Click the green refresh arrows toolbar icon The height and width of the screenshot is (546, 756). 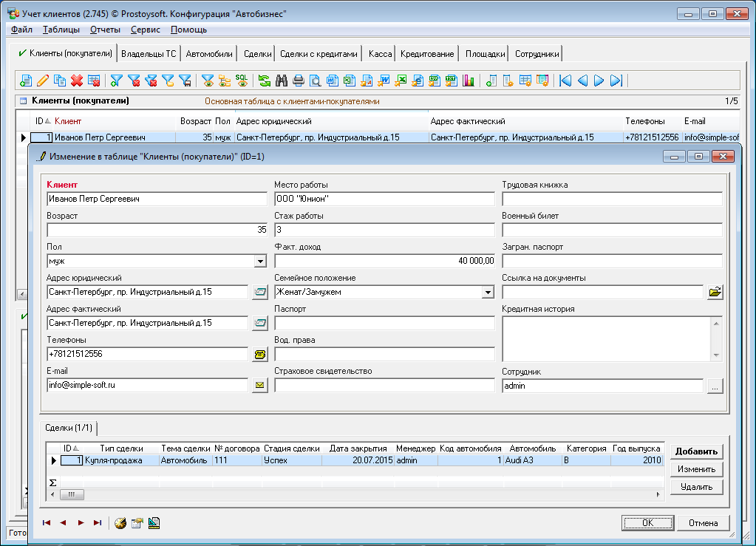point(264,81)
